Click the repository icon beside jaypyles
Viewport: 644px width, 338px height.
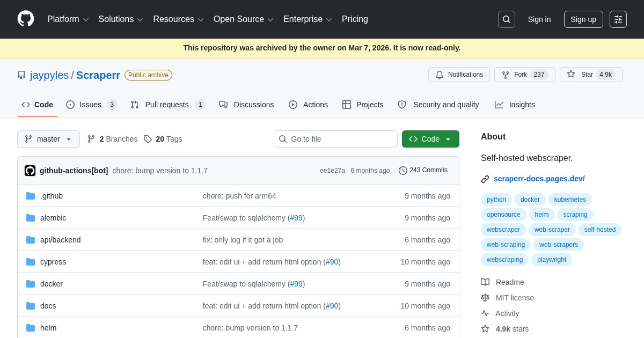tap(21, 75)
